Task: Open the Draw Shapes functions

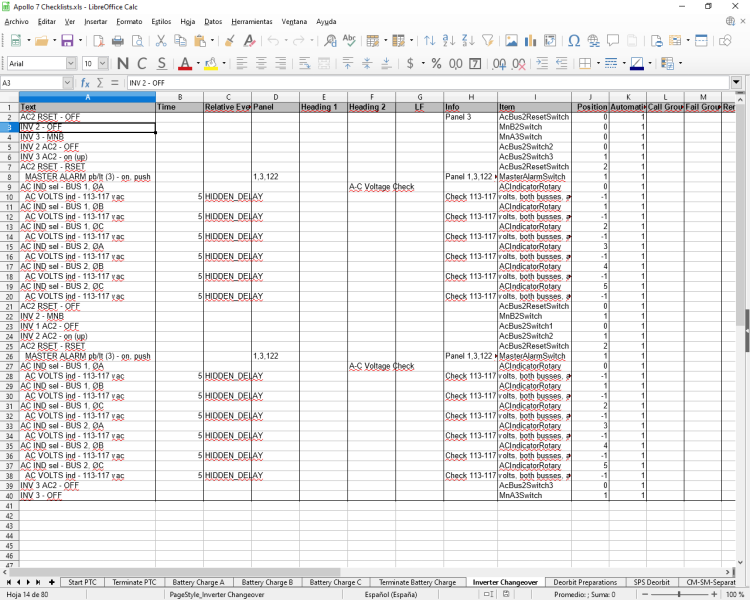Action: click(x=725, y=41)
